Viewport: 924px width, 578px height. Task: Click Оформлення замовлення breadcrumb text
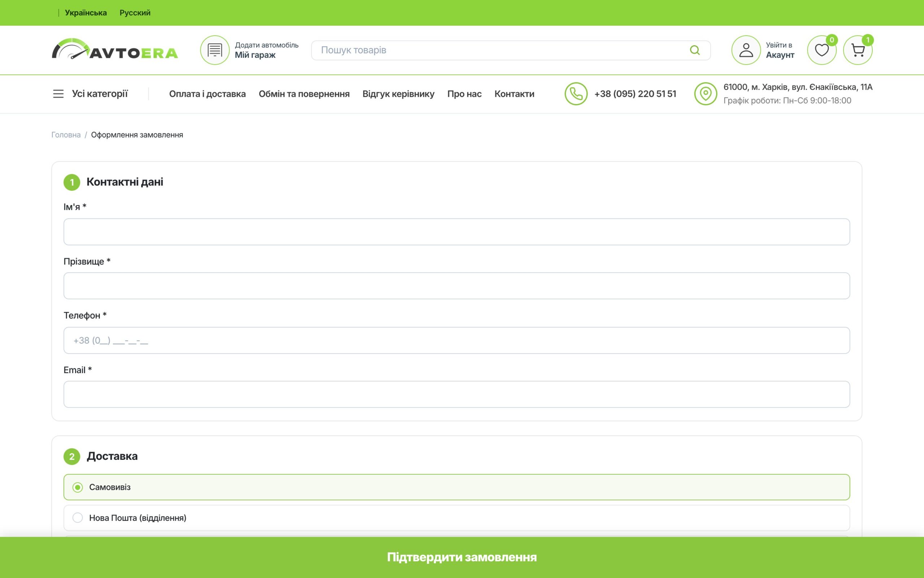click(x=137, y=134)
